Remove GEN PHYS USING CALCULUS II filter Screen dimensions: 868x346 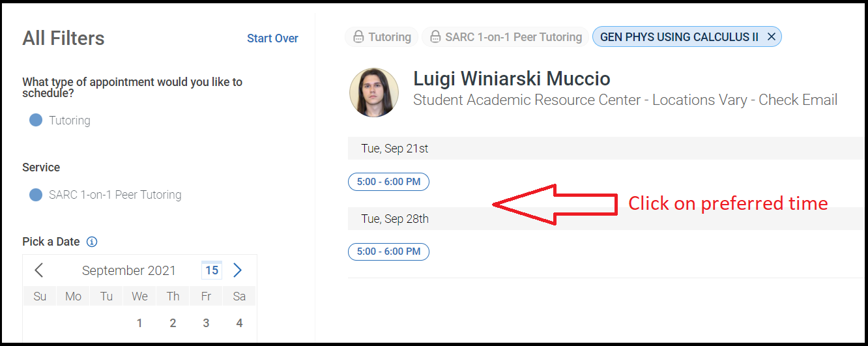[x=771, y=37]
